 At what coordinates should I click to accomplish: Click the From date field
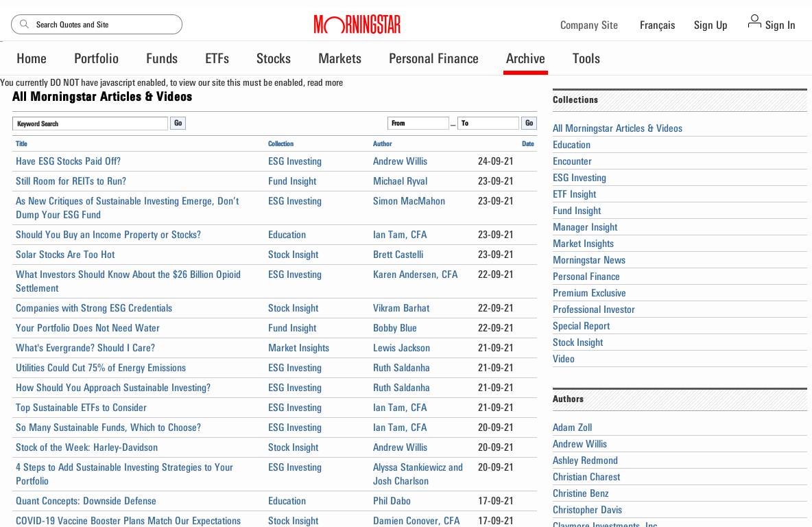418,124
